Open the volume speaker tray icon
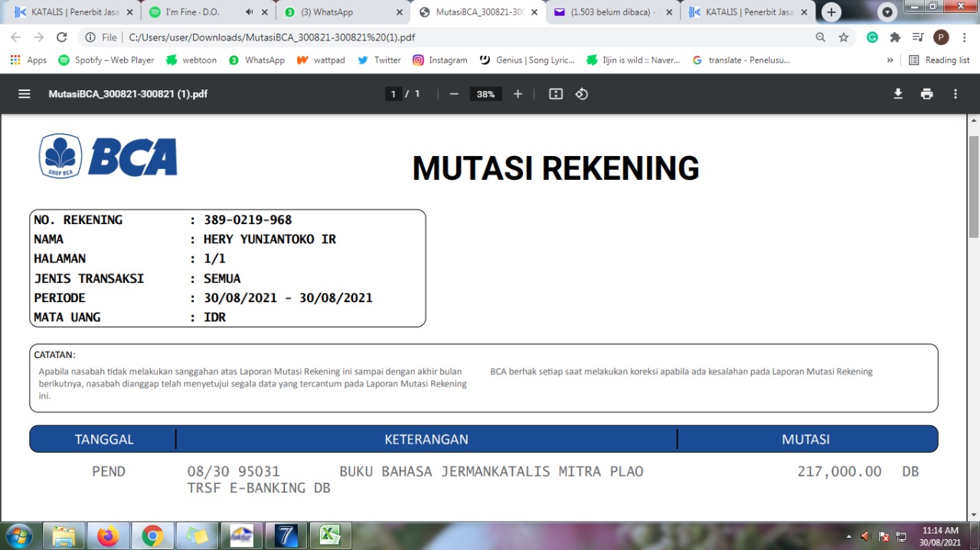The width and height of the screenshot is (980, 550). click(x=866, y=536)
